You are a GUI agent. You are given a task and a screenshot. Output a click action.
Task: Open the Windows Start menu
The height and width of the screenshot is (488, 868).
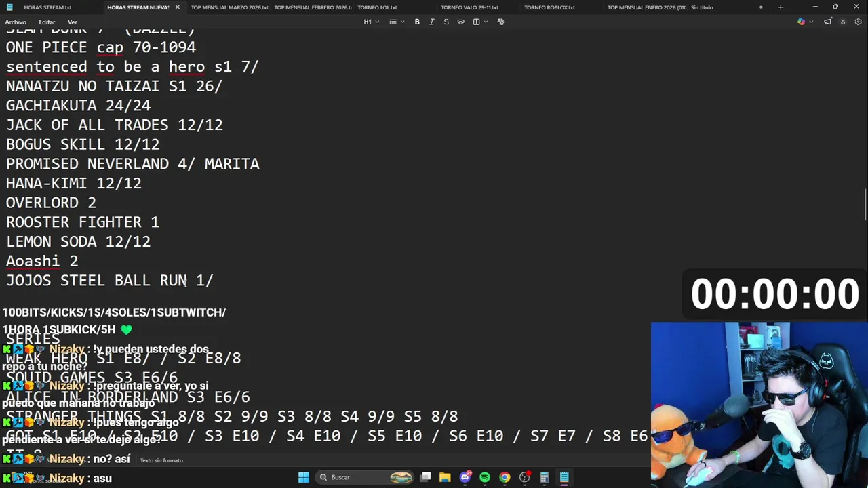[304, 477]
